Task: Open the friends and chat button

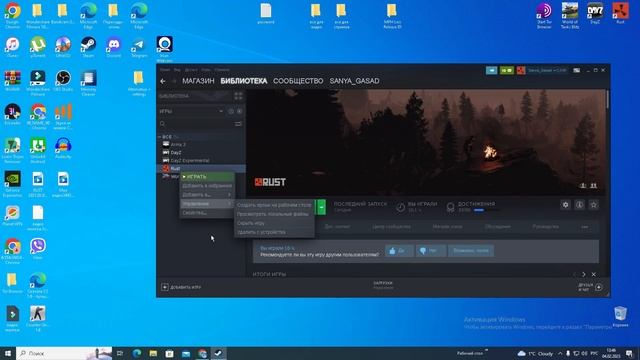Action: coord(590,287)
